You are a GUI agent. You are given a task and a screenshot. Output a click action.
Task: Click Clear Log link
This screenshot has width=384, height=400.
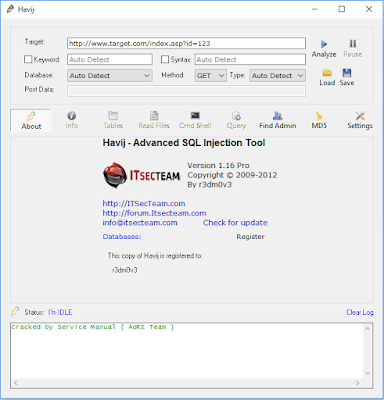[360, 312]
